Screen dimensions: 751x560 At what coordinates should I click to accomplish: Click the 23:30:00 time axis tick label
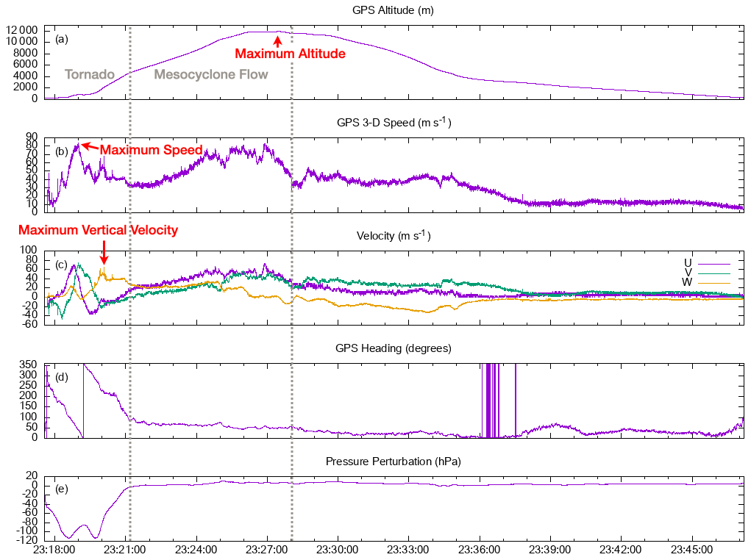pos(337,550)
